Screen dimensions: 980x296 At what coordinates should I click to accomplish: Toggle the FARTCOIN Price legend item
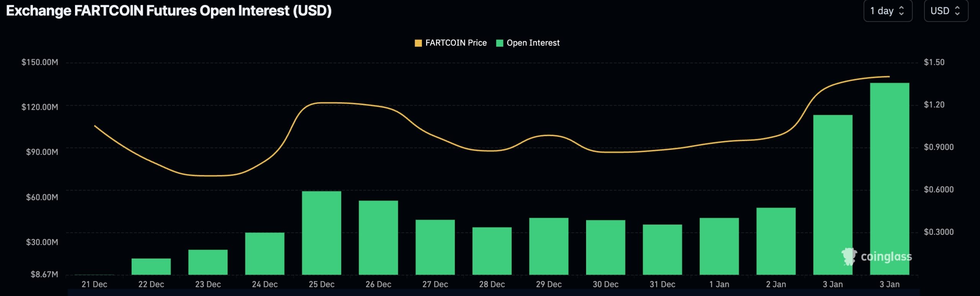point(456,43)
